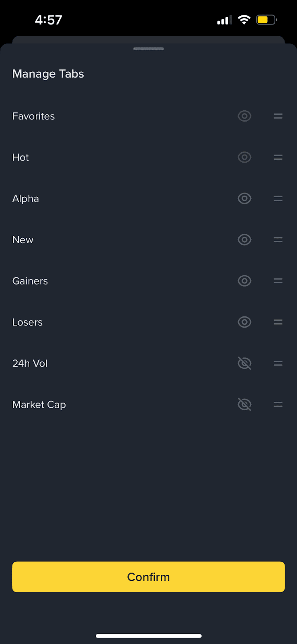
Task: Tap the Favorites row reorder handle
Action: 278,116
